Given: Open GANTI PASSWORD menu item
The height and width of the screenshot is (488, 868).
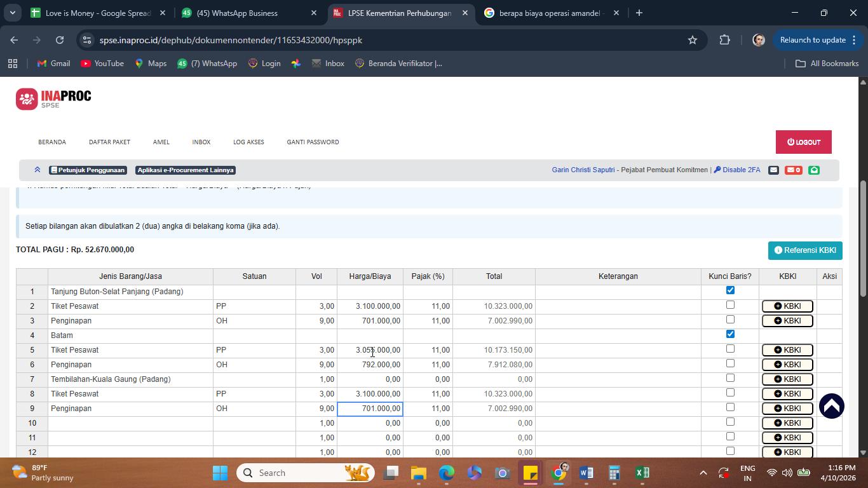Looking at the screenshot, I should coord(313,142).
